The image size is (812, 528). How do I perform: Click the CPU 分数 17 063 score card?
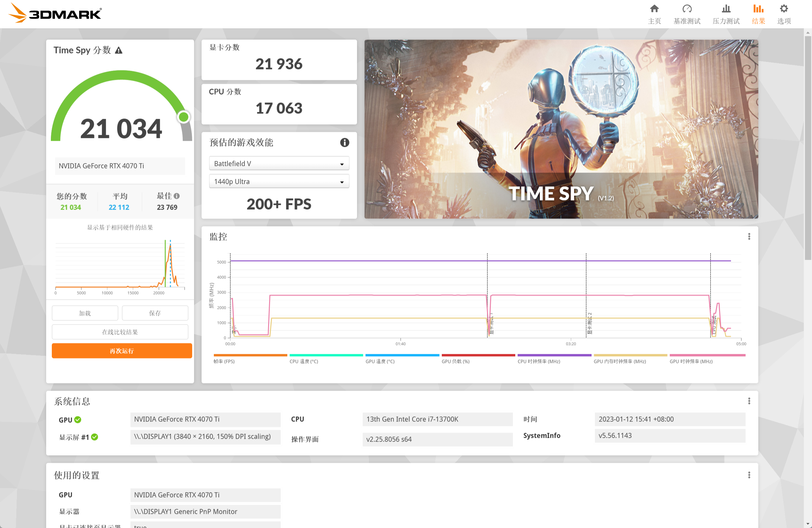point(279,104)
